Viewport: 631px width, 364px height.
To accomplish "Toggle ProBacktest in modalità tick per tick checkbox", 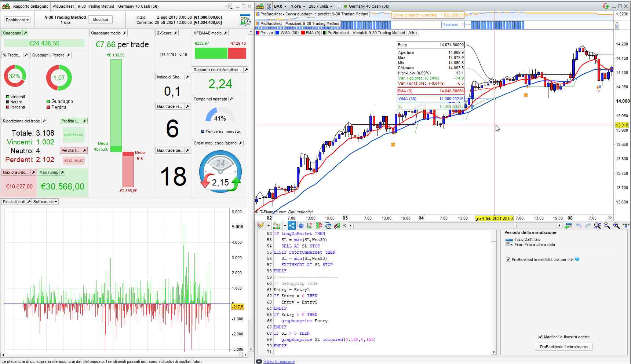I will tap(508, 260).
